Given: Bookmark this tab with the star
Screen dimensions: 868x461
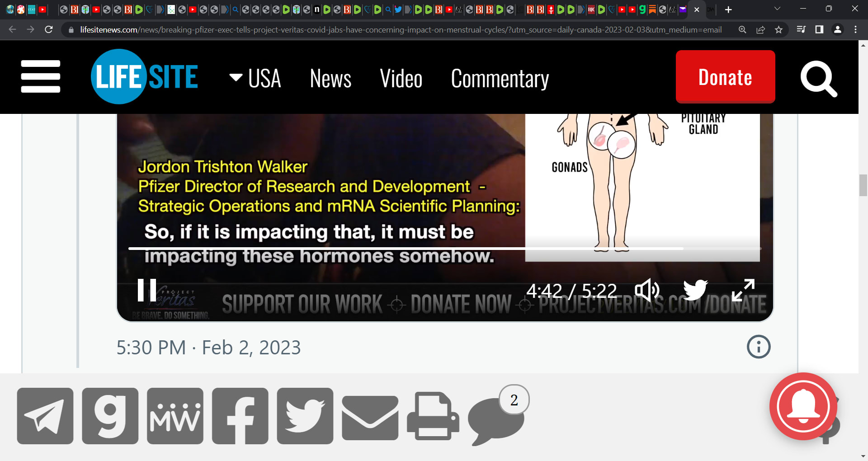Looking at the screenshot, I should click(x=778, y=29).
